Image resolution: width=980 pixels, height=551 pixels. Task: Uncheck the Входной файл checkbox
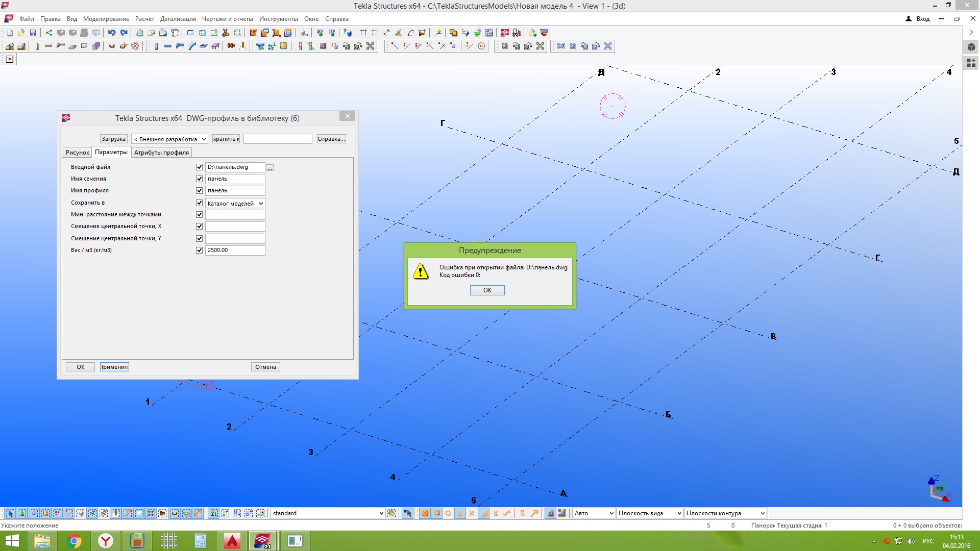tap(200, 167)
